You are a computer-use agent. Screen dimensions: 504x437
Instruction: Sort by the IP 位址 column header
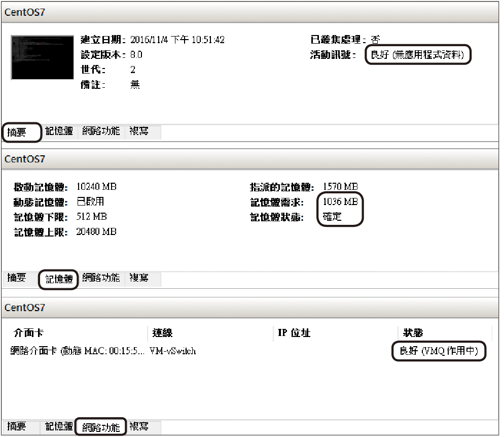294,333
